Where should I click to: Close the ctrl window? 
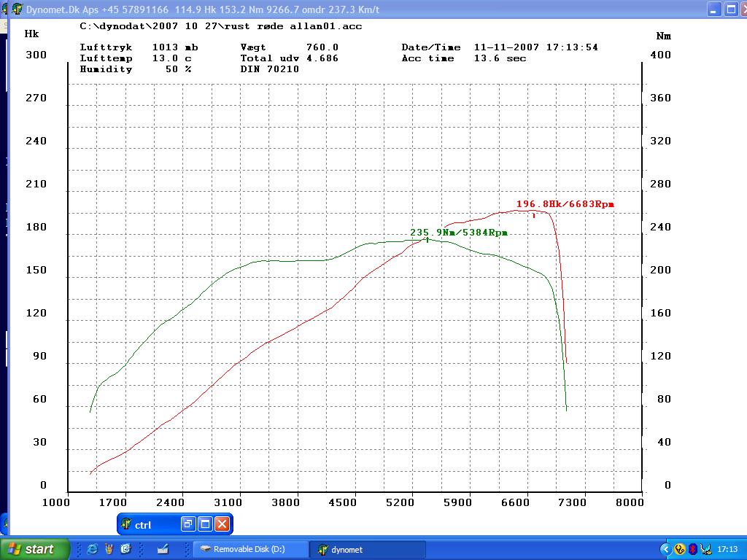click(222, 524)
